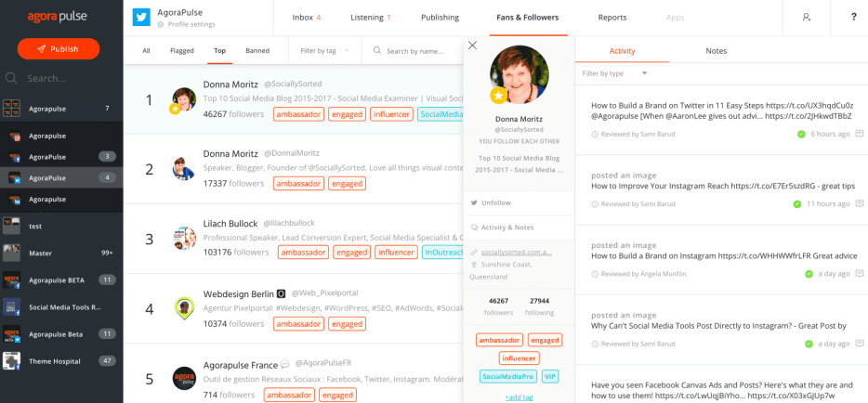The height and width of the screenshot is (403, 868).
Task: Click the Twitter bird icon next to Unfollow
Action: pos(474,202)
